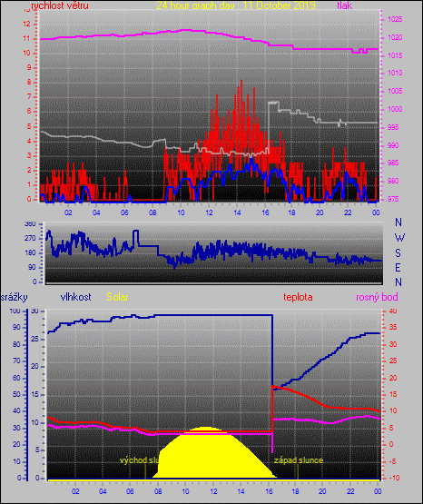Click the E wind direction label
The height and width of the screenshot is (504, 423).
coord(398,268)
